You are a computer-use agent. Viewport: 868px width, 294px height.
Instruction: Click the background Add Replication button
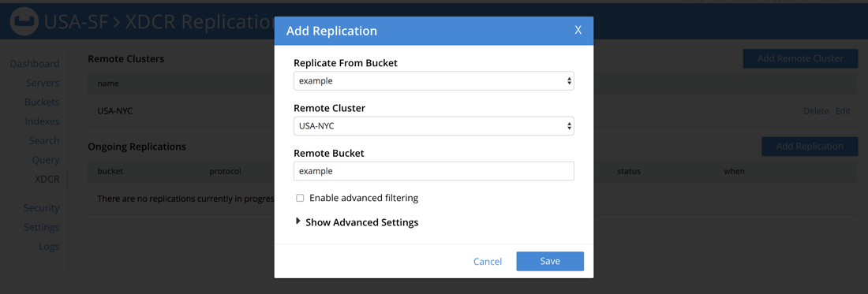810,147
